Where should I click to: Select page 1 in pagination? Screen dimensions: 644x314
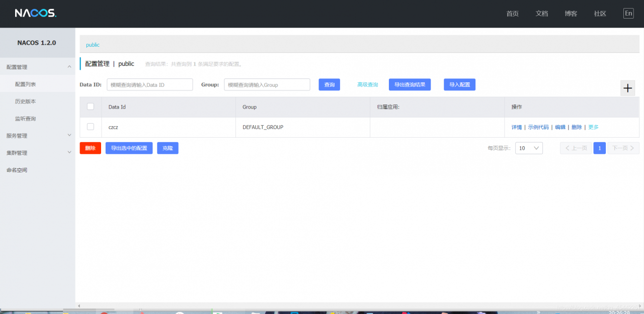coord(599,148)
